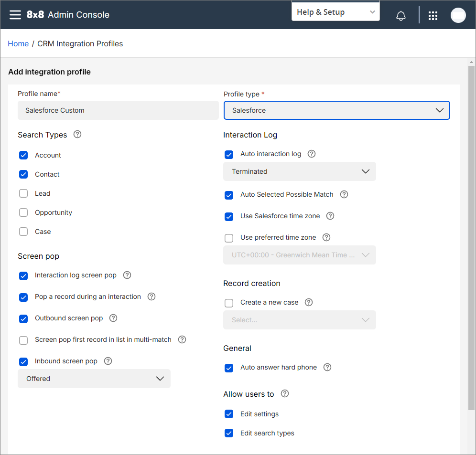Click the Profile name input field

pyautogui.click(x=118, y=110)
